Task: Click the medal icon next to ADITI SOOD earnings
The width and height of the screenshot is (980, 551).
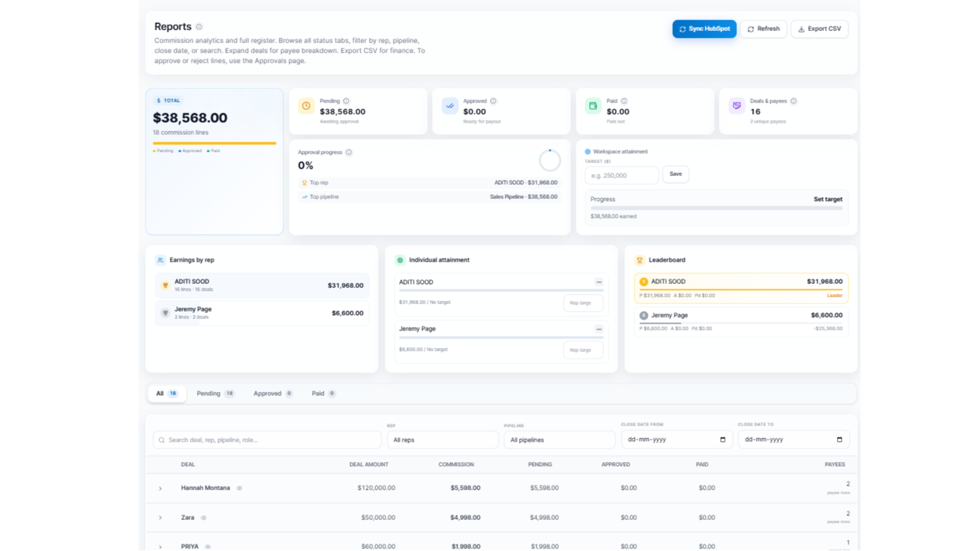Action: (x=165, y=285)
